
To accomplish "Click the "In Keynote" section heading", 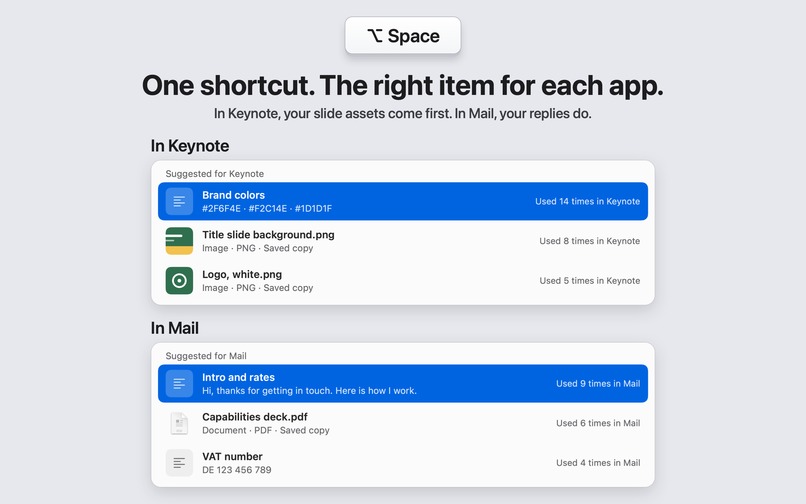I will [190, 146].
